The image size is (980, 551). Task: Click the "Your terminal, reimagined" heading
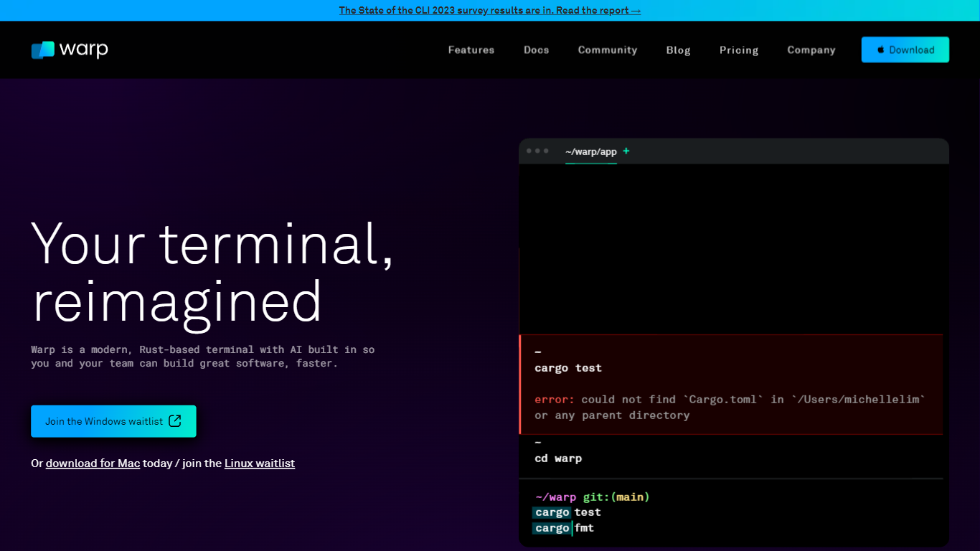212,273
